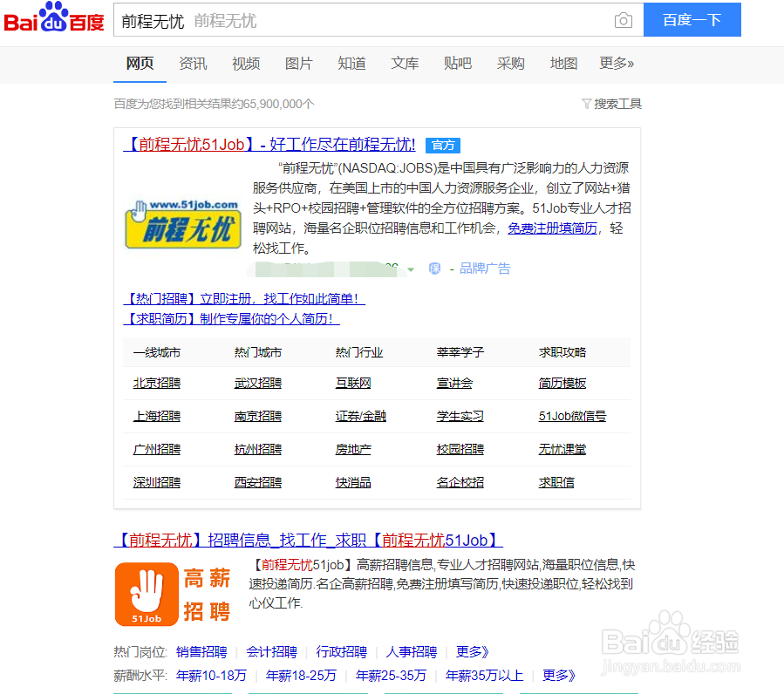Click the Baidu logo
The image size is (784, 694).
pyautogui.click(x=54, y=17)
